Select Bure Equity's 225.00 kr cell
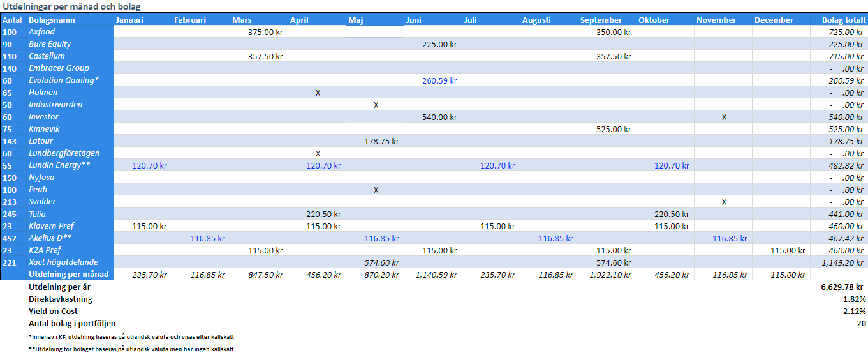868x355 pixels. click(x=433, y=44)
